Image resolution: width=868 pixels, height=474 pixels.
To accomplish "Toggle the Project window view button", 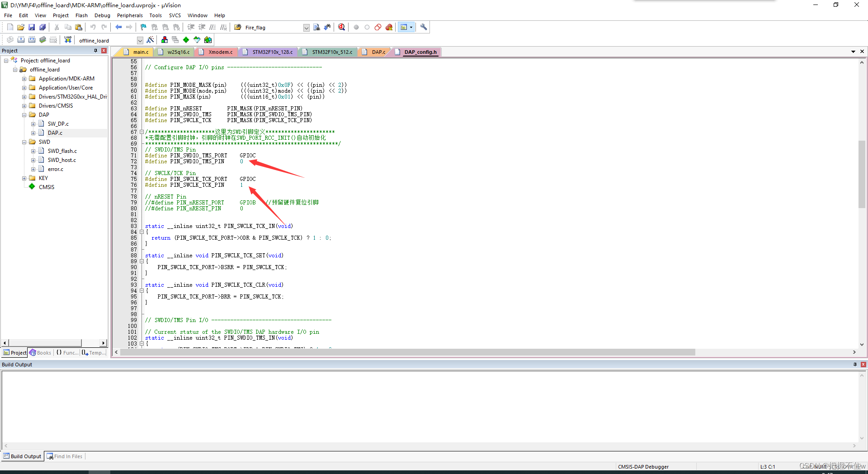I will (404, 27).
